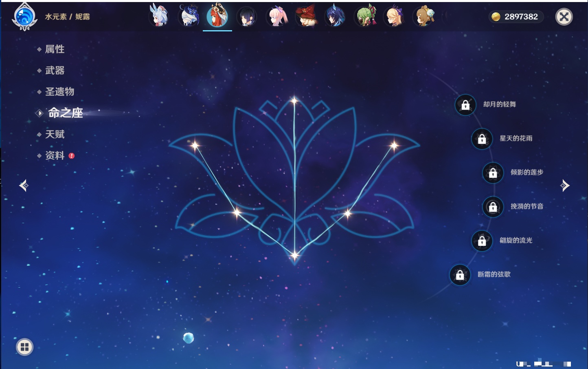Screen dimensions: 588x369
Task: Select the blonde character with purple bow
Action: tap(394, 16)
